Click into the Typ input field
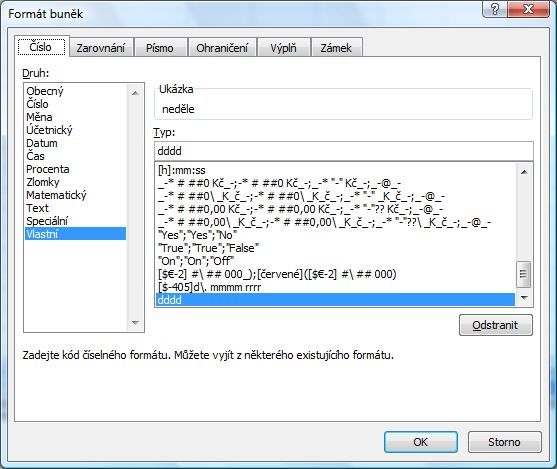This screenshot has height=469, width=557. click(x=344, y=151)
